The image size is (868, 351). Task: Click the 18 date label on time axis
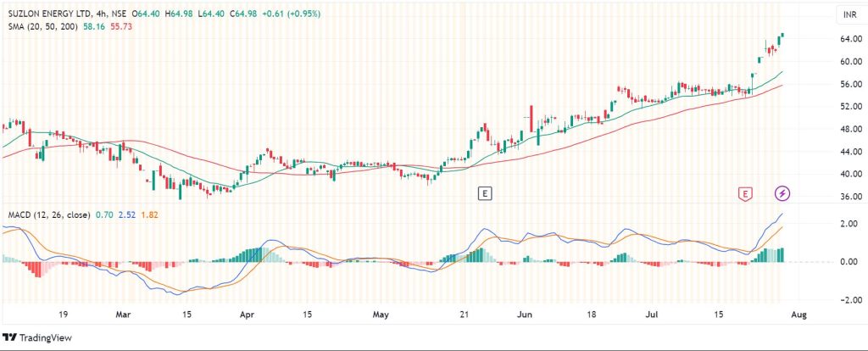[x=592, y=315]
